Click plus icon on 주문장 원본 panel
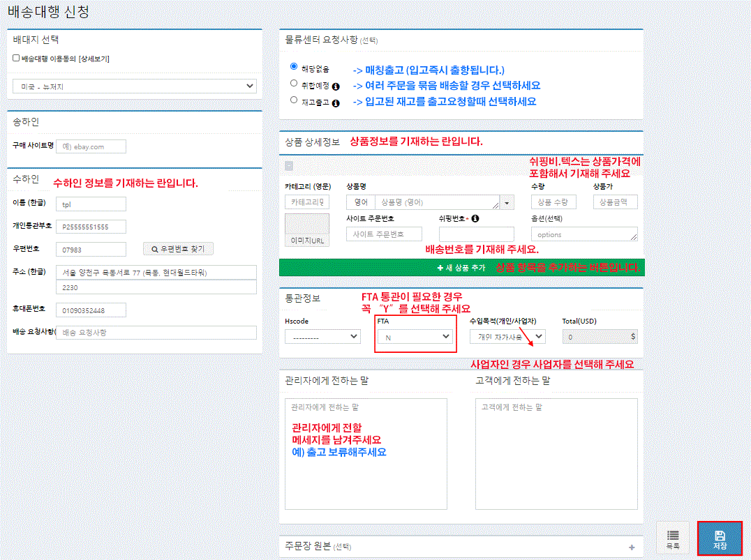This screenshot has width=751, height=560. point(632,547)
